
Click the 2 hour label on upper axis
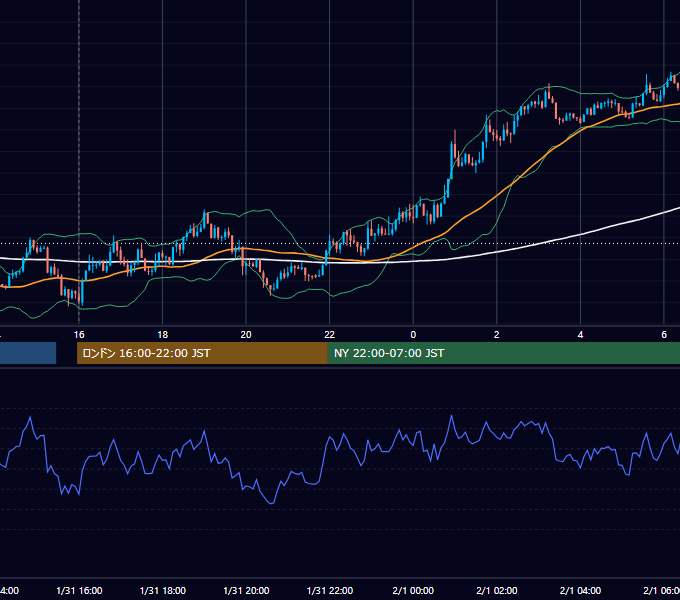(x=497, y=335)
